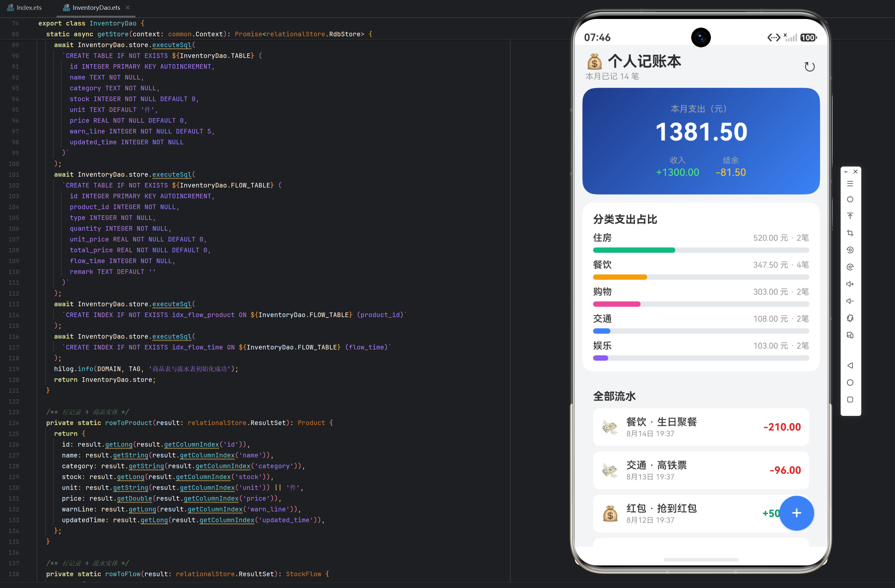895x588 pixels.
Task: Tap the 303.00 元 · 2笔 amount
Action: point(781,292)
